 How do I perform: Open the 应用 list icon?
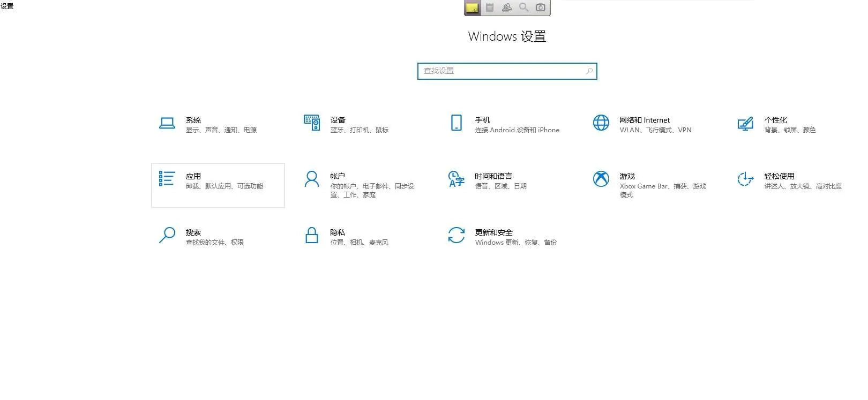[167, 179]
